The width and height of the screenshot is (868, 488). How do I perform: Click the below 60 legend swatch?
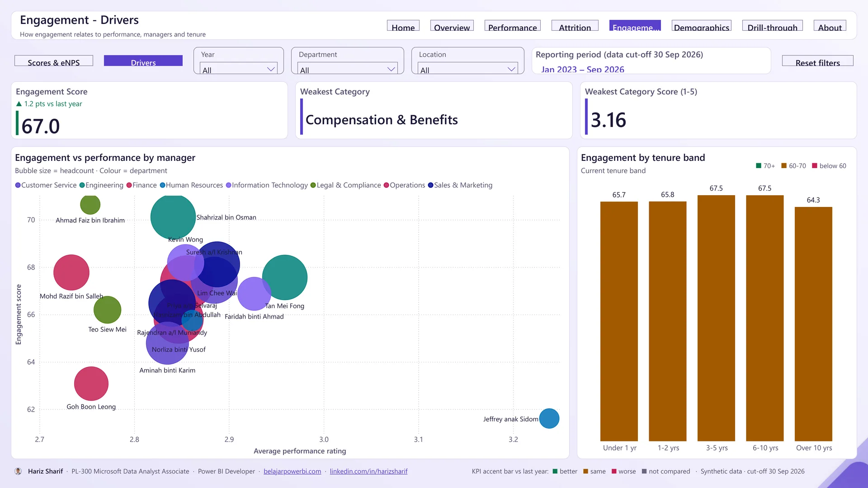coord(815,166)
